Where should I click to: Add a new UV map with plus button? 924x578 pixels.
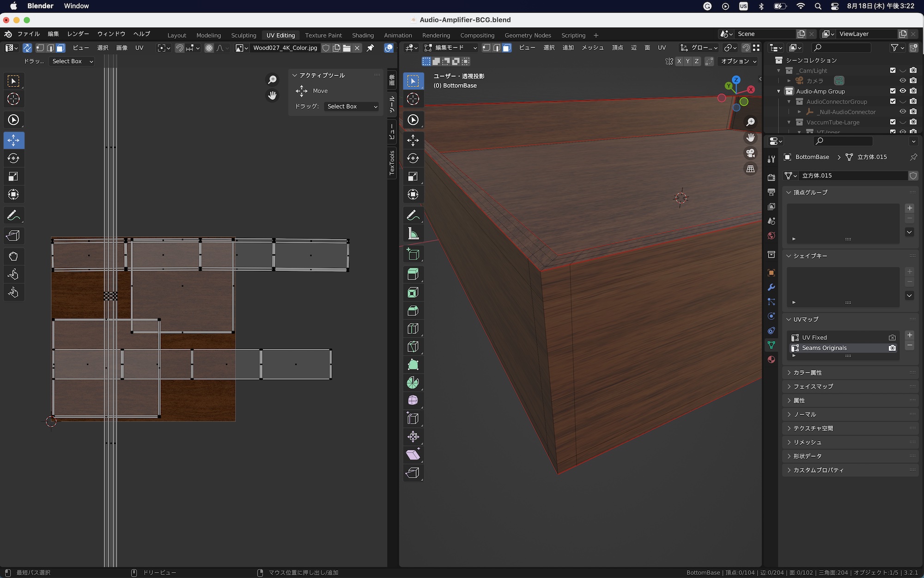pyautogui.click(x=910, y=335)
